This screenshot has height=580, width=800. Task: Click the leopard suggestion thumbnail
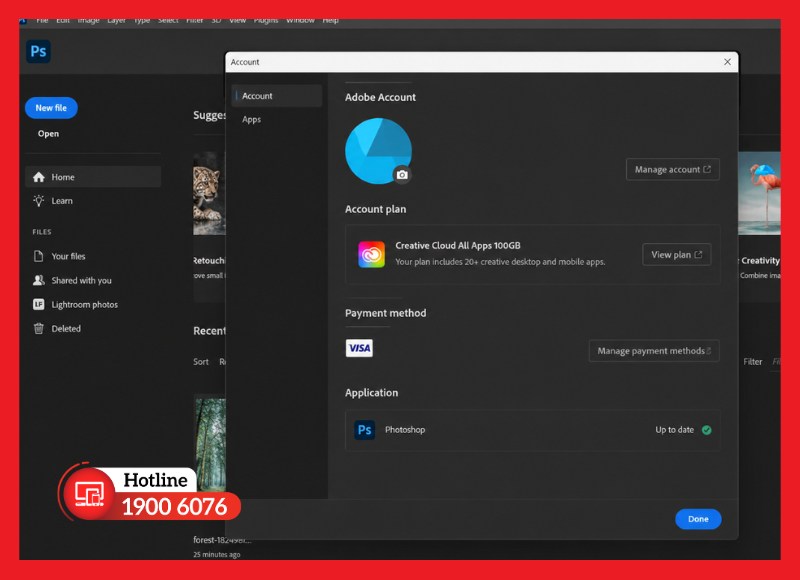tap(209, 193)
